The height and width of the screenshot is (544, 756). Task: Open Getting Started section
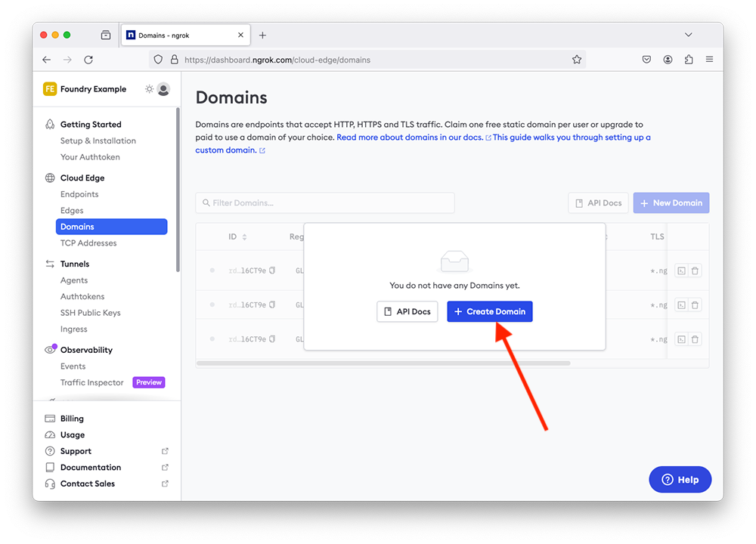(x=91, y=125)
